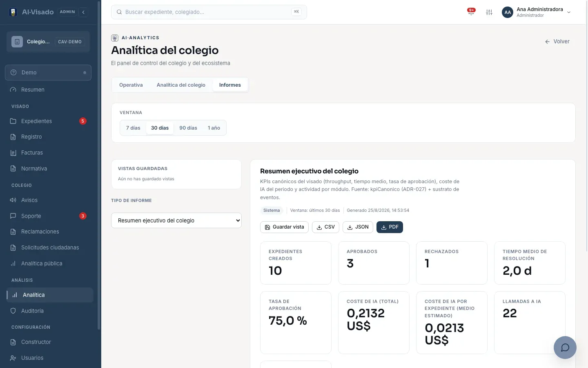This screenshot has height=368, width=588.
Task: Click the AA user avatar
Action: [x=508, y=12]
